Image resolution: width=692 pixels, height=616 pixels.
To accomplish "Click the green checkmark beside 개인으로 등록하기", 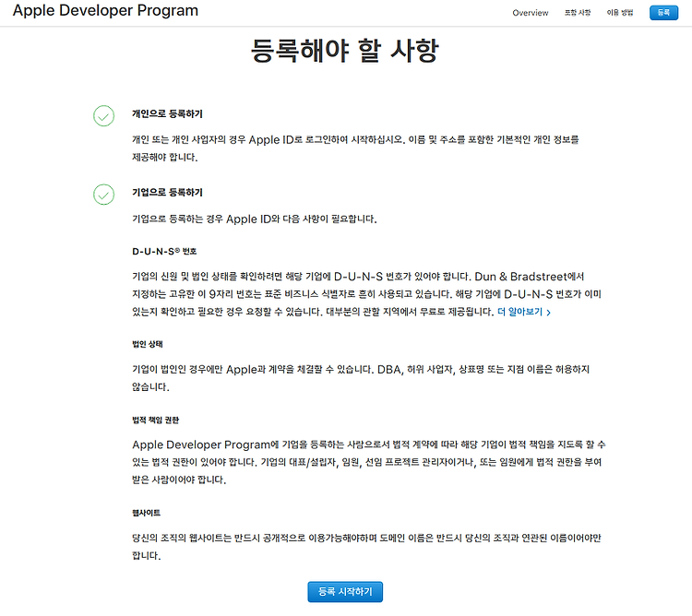I will [x=103, y=115].
